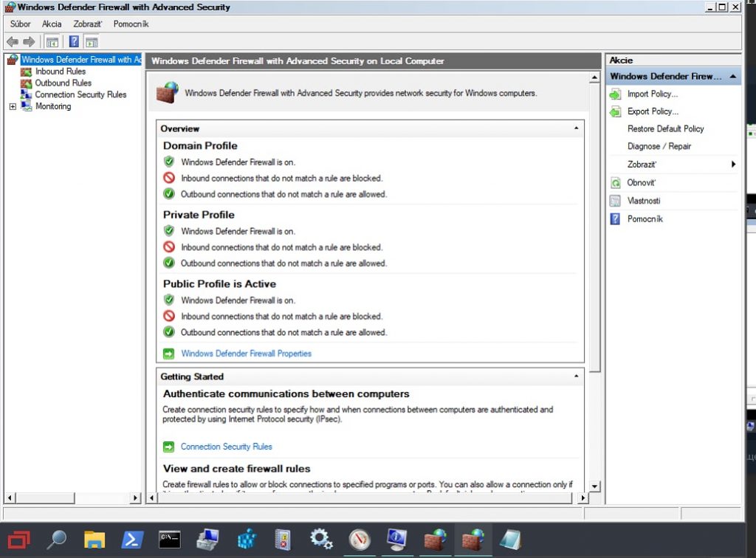Click the tree pane scroll right arrow
756x558 pixels.
tap(136, 497)
